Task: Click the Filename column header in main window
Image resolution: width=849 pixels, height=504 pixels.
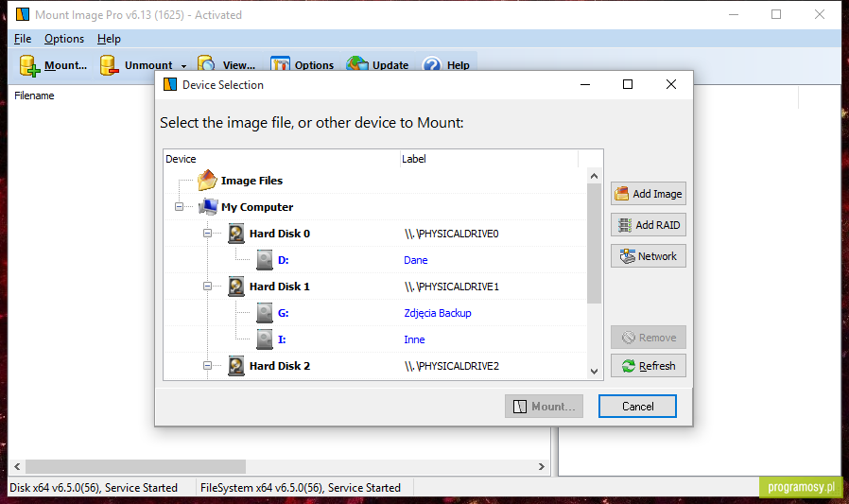Action: [34, 96]
